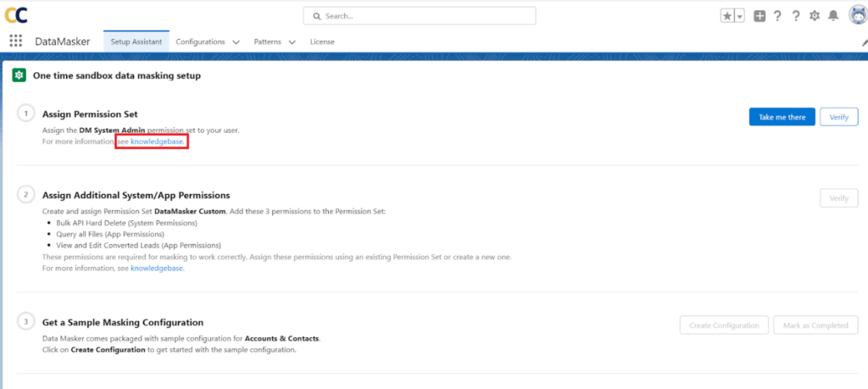The width and height of the screenshot is (868, 389).
Task: Click Verify for Assign Permission Set
Action: (838, 117)
